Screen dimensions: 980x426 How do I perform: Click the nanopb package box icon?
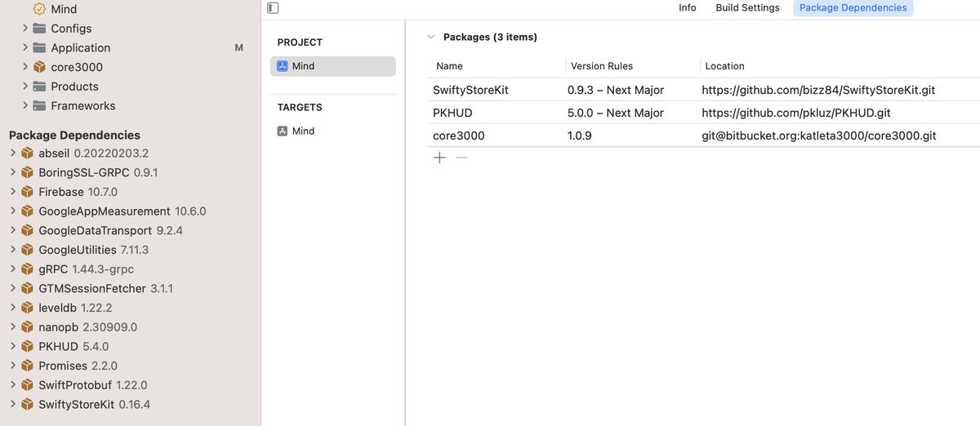tap(27, 327)
